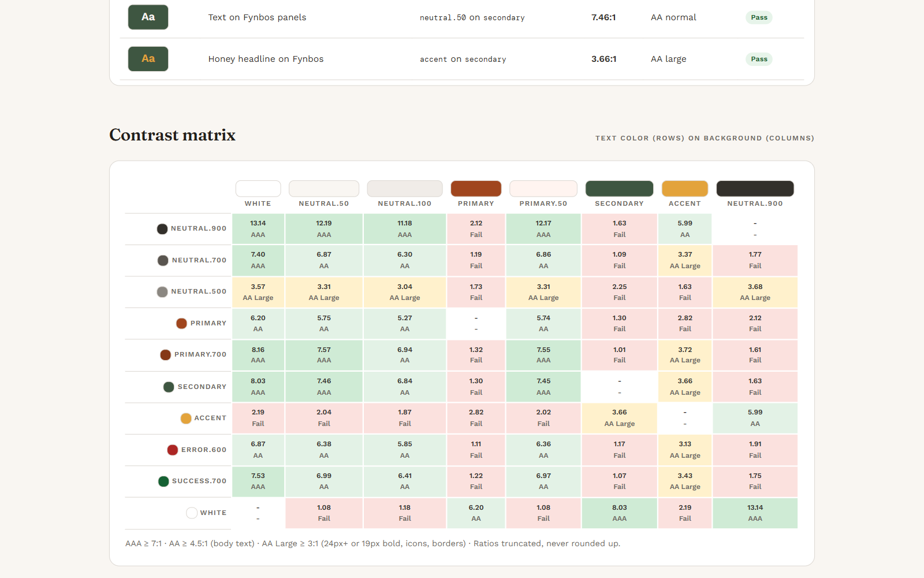Click the 6.41 AA cell in Success.700 row
Image resolution: width=924 pixels, height=578 pixels.
pos(405,481)
